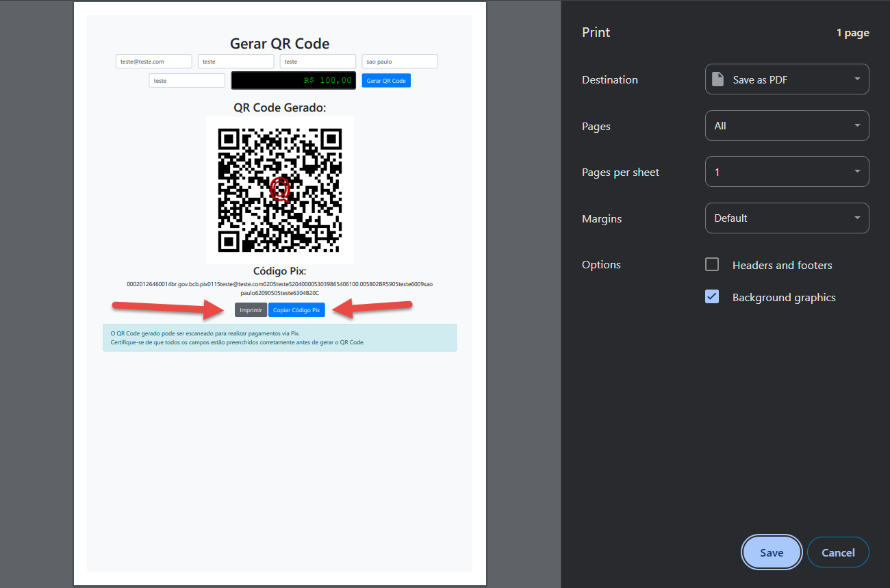
Task: Cancel the print dialog
Action: [x=838, y=552]
